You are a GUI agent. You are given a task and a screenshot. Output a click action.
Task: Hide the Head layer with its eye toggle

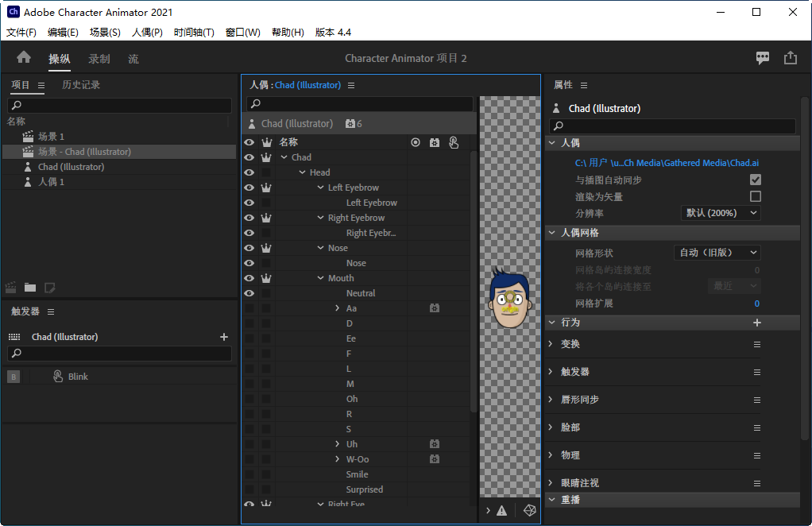pyautogui.click(x=249, y=172)
